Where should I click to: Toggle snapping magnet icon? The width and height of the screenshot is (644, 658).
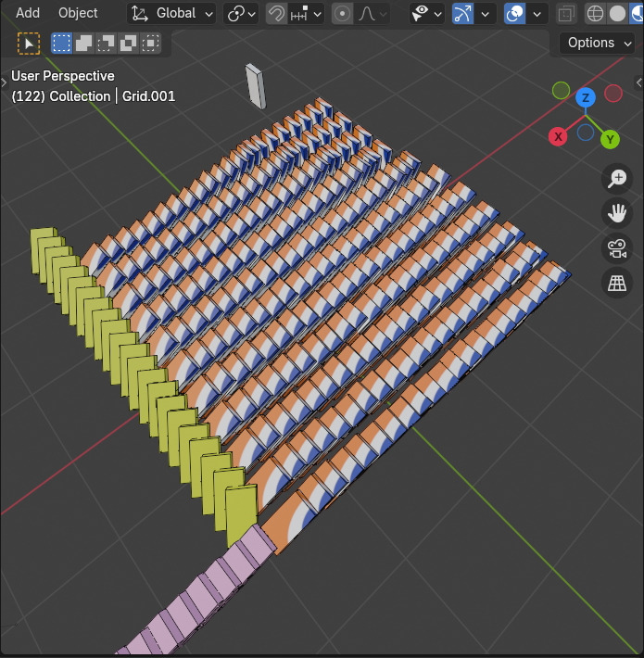[x=276, y=14]
